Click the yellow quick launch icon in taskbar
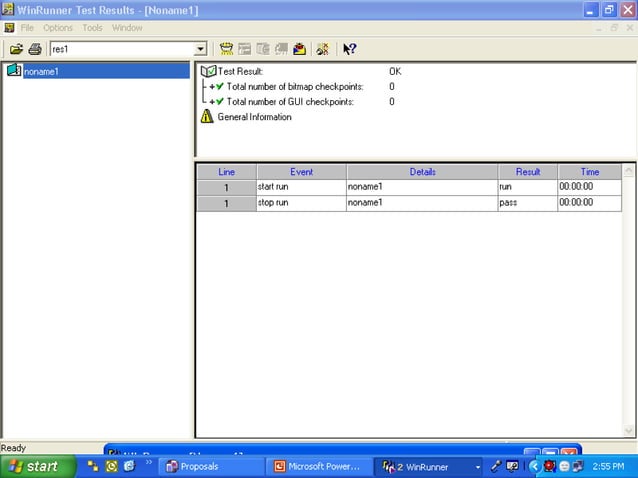The height and width of the screenshot is (478, 638). 111,466
